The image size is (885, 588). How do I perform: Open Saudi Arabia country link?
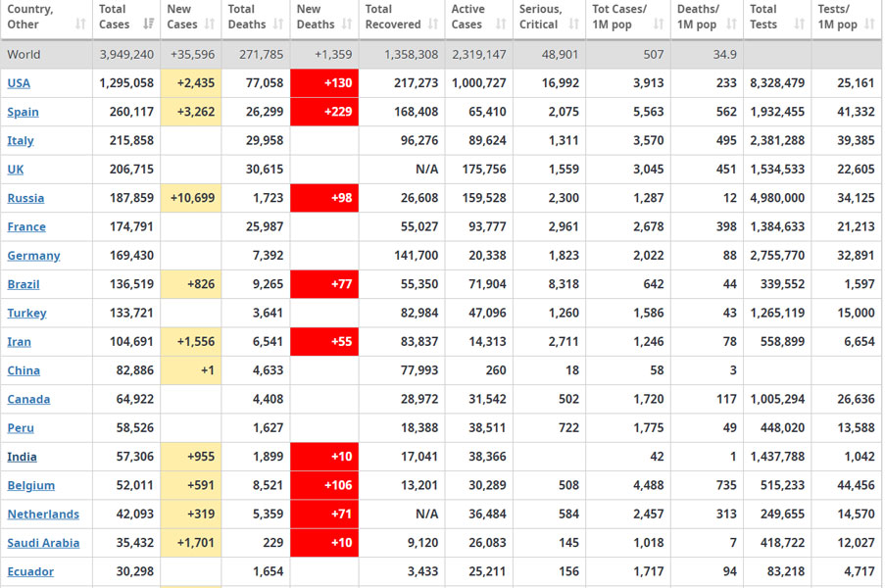pos(43,543)
